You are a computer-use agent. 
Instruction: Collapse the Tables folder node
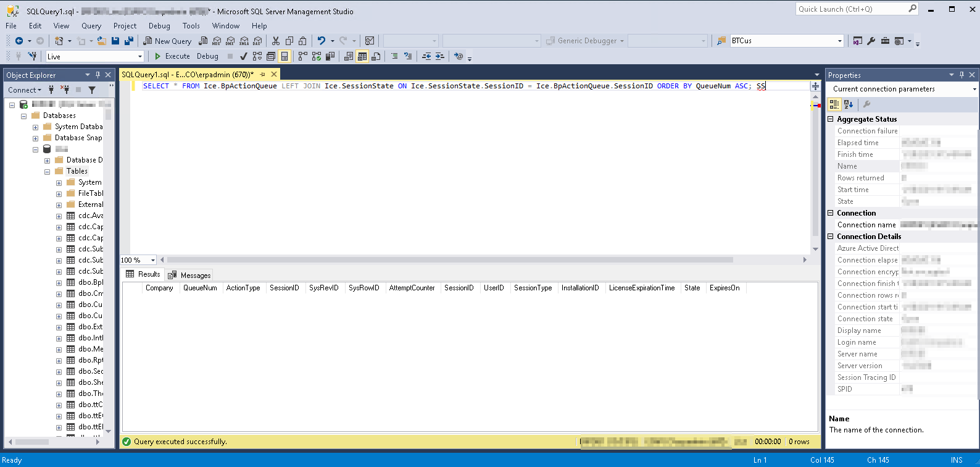click(47, 172)
